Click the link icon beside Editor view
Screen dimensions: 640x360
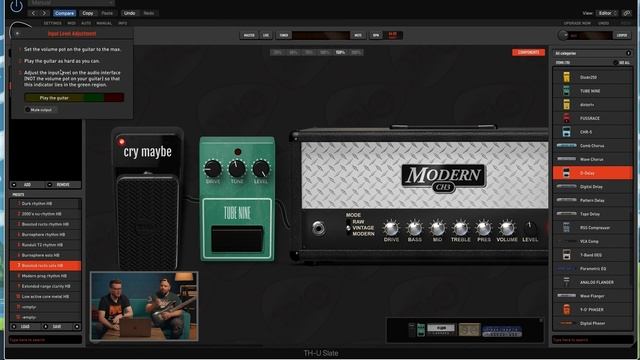coord(627,13)
